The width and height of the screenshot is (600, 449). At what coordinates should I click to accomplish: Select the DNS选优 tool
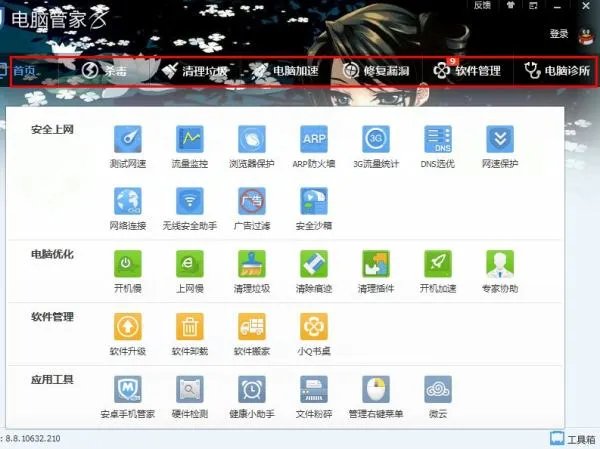point(437,139)
